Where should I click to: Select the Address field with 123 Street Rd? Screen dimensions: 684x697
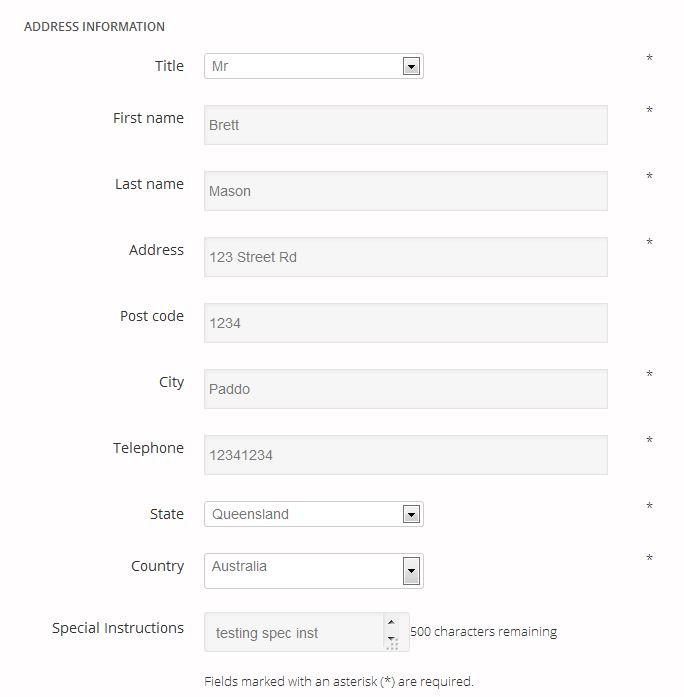click(405, 257)
